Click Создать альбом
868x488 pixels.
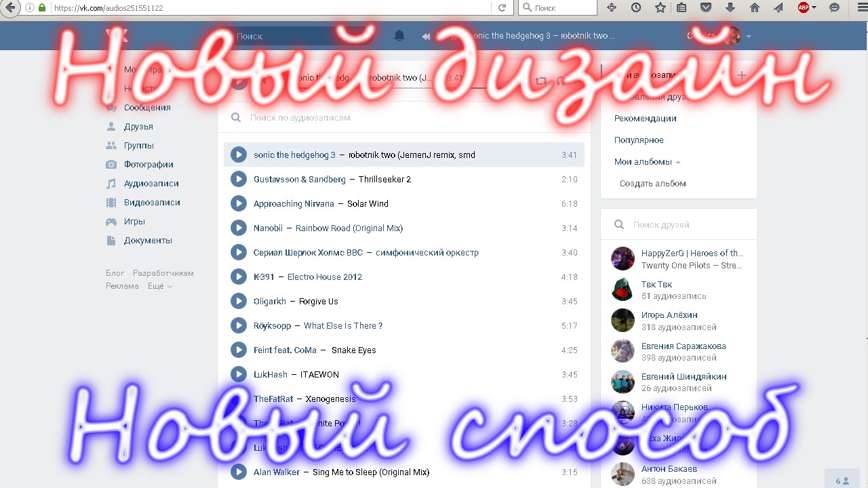(653, 184)
